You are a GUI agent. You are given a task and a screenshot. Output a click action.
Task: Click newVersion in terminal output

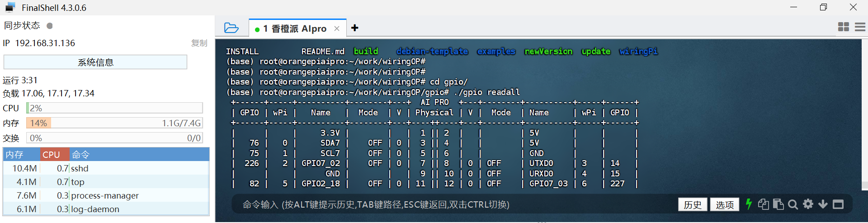pos(548,51)
